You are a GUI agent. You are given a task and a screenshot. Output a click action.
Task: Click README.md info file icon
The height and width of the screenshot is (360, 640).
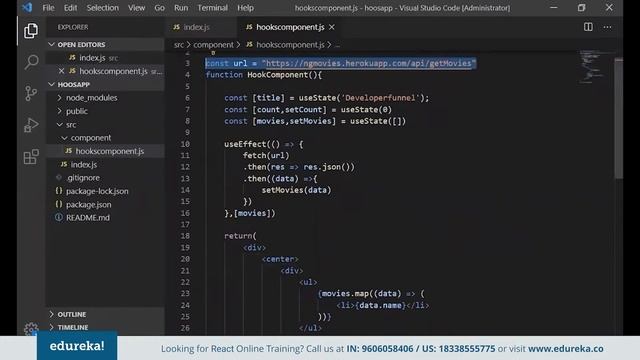point(59,218)
